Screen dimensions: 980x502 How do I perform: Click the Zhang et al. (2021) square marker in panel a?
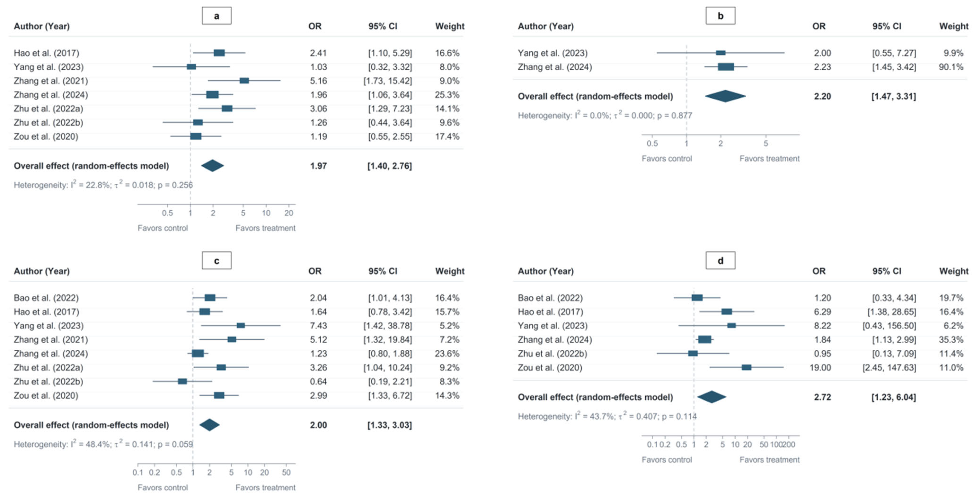click(244, 81)
